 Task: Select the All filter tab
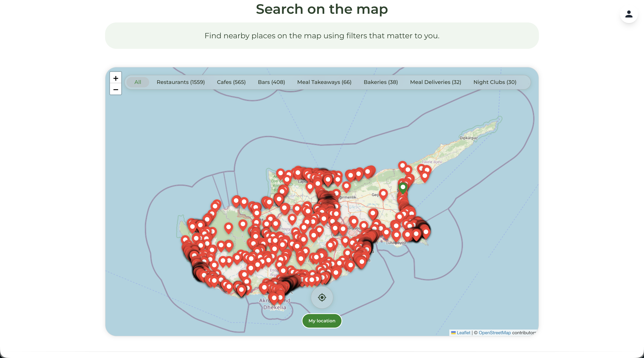point(138,82)
